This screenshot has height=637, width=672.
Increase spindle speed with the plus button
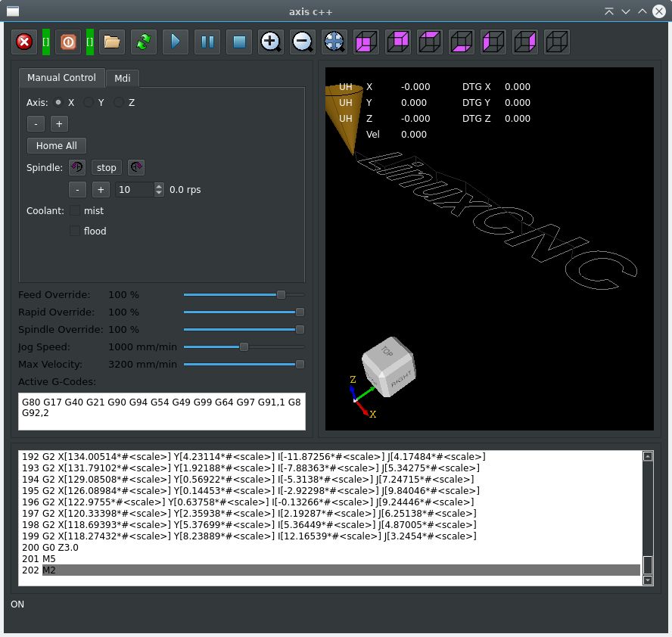[101, 189]
